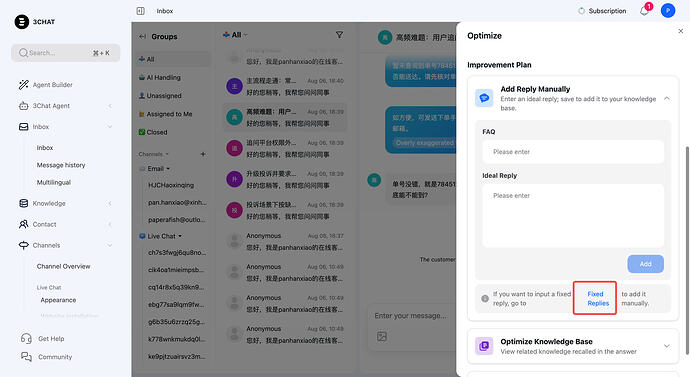
Task: Expand the Knowledge menu chevron
Action: (110, 203)
